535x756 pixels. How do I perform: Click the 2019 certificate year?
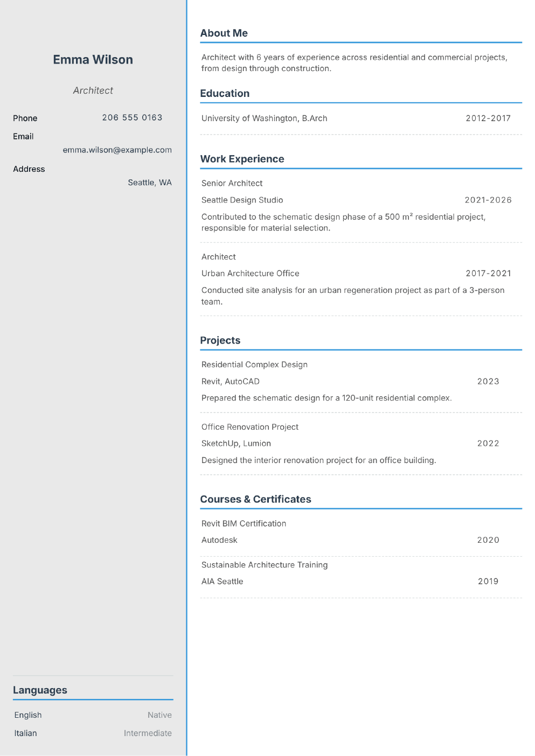tap(488, 582)
